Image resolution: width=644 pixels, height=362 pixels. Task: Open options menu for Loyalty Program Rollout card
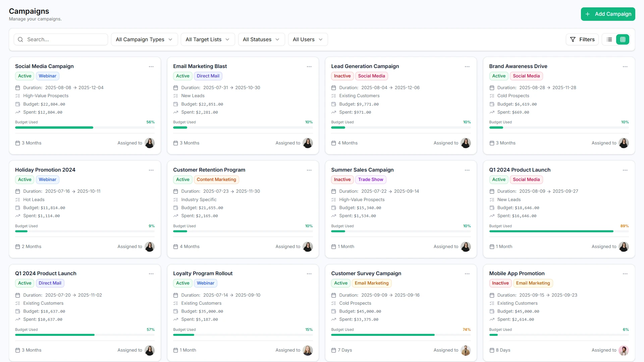(309, 274)
